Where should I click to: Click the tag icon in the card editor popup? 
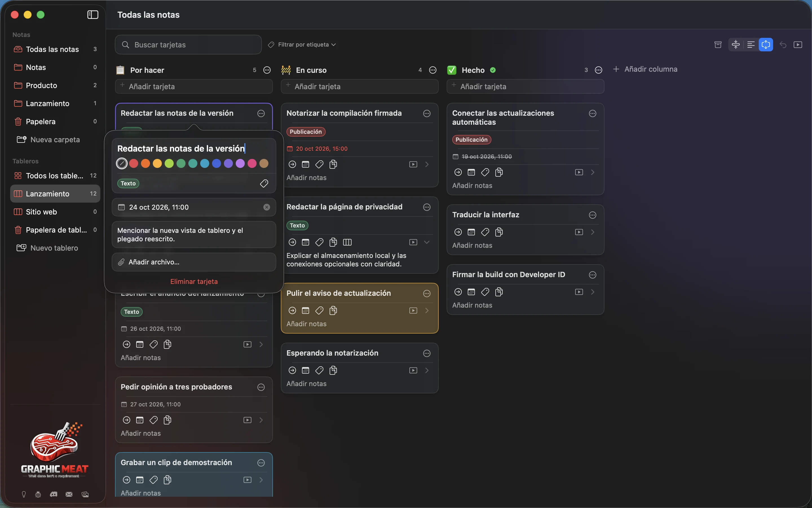(264, 183)
